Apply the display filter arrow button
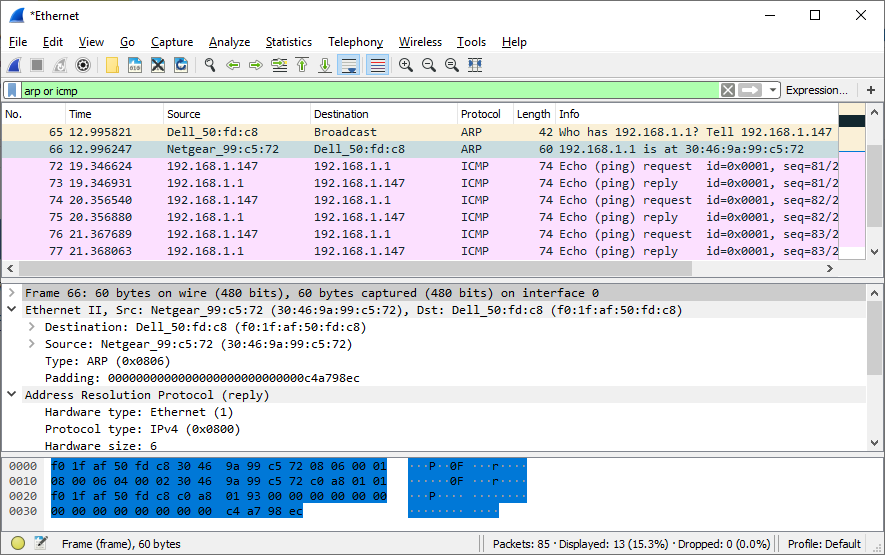Screen dimensions: 885x555 [x=750, y=90]
